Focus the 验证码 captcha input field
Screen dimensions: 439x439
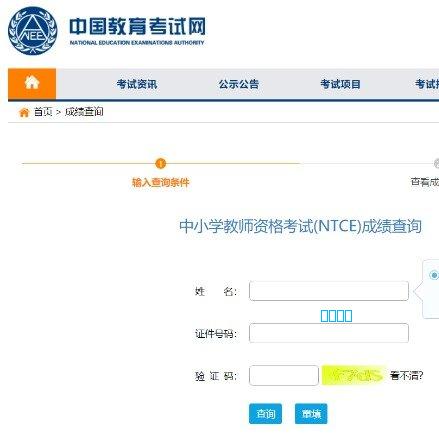tap(284, 376)
